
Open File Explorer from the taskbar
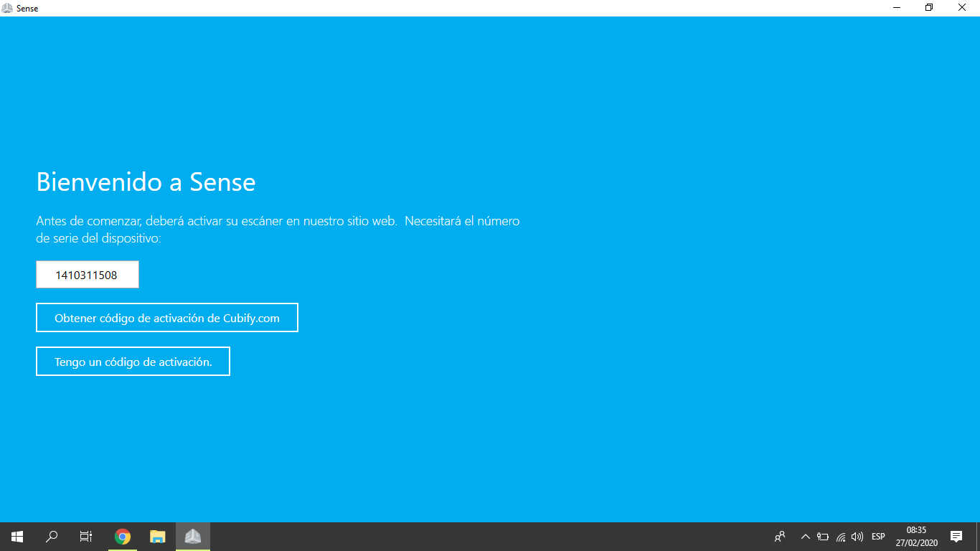pos(157,537)
